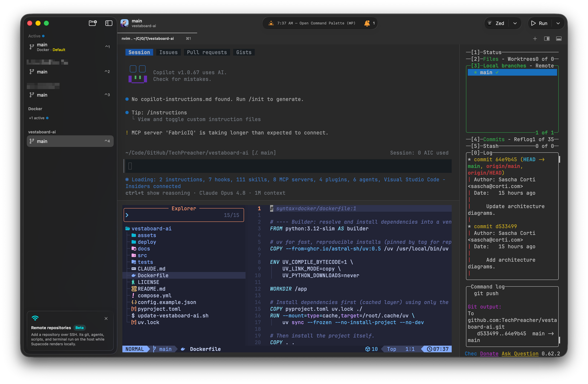Click the Copilot prompt input field
Screen dimensions: 588x384
(288, 166)
